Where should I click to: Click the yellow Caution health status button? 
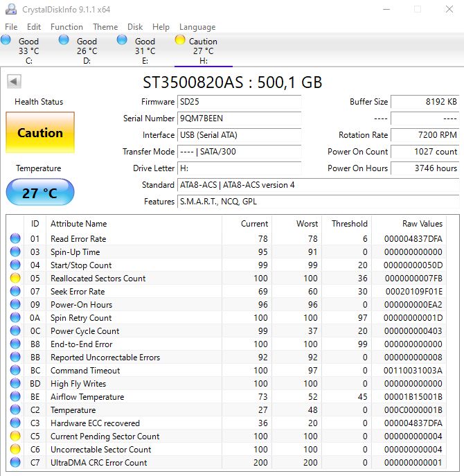point(40,132)
